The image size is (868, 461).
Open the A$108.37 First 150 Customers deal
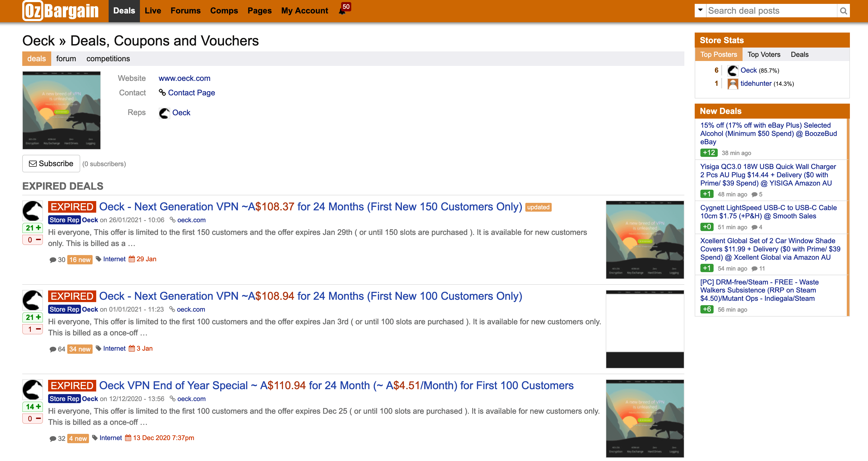point(310,207)
